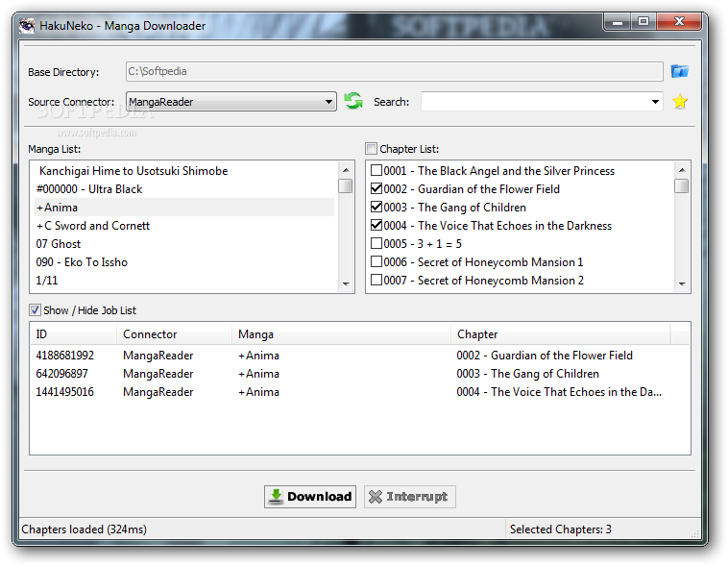Select +Anima in the Manga List
This screenshot has width=728, height=566.
tap(184, 208)
